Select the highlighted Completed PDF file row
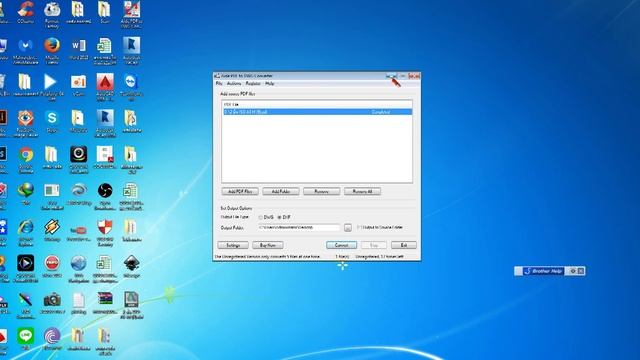Screen dimensions: 640x360 click(318, 112)
